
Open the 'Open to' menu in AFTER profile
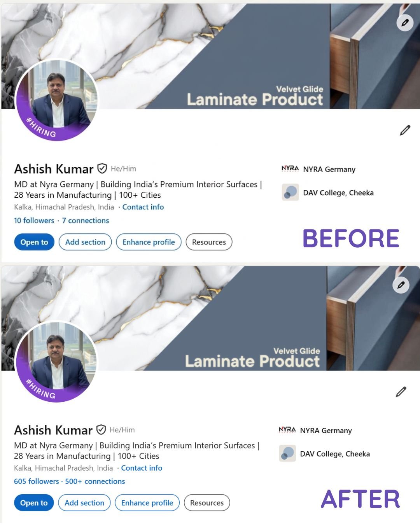34,503
